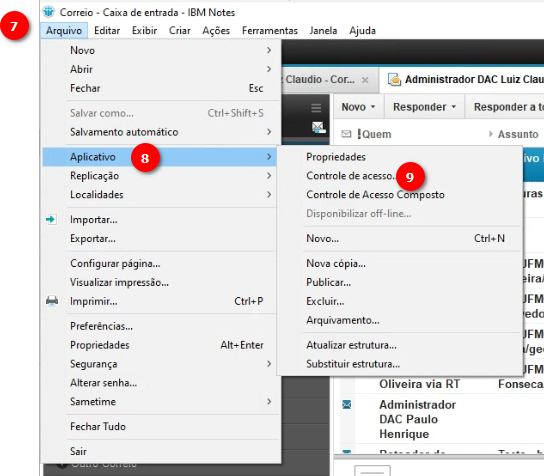
Task: Open Configurar página...
Action: (x=160, y=263)
